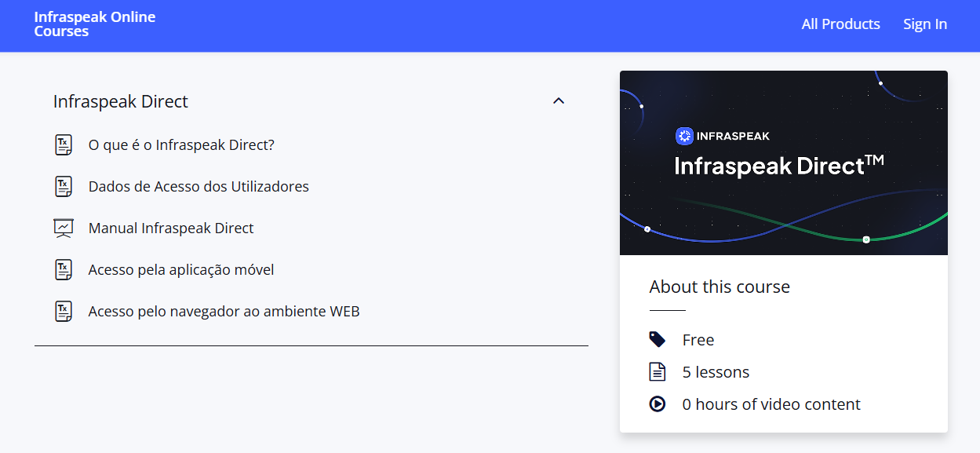980x453 pixels.
Task: Click the Infraspeak logo icon in the banner
Action: (684, 136)
